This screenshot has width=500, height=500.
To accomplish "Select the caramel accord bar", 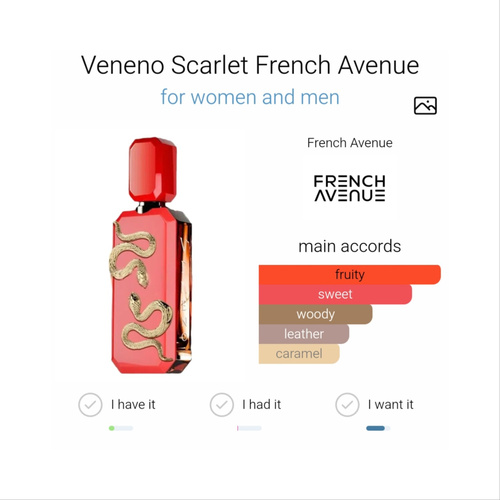I will point(299,354).
